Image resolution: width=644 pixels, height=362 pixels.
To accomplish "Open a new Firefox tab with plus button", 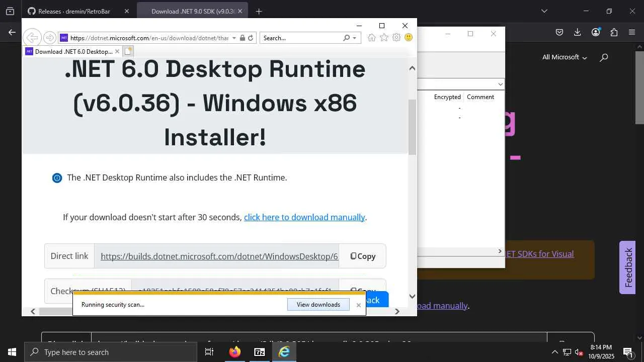I will pyautogui.click(x=259, y=11).
